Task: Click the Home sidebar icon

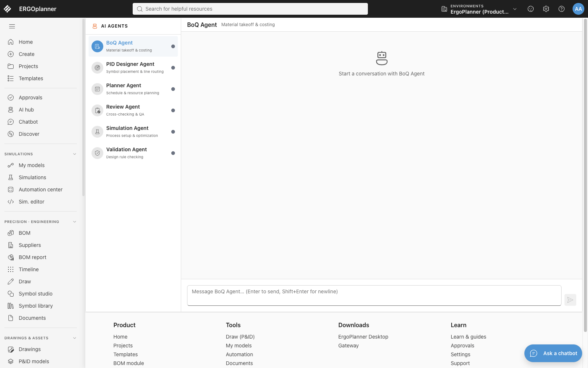Action: (11, 42)
